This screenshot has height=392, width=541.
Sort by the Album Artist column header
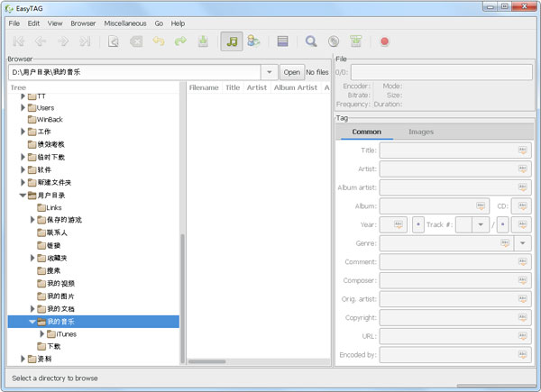[x=296, y=87]
